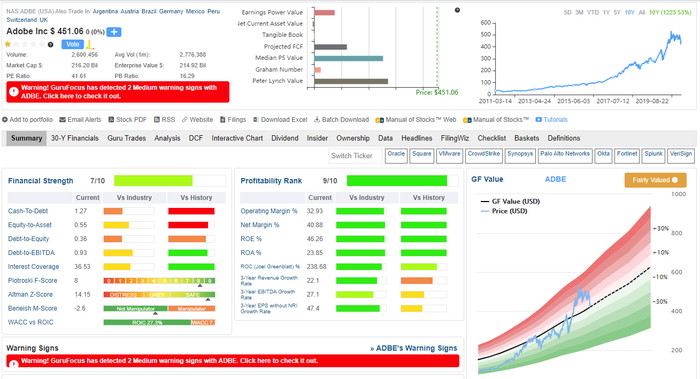The width and height of the screenshot is (700, 379).
Task: Click the Download Excel icon
Action: (x=256, y=120)
